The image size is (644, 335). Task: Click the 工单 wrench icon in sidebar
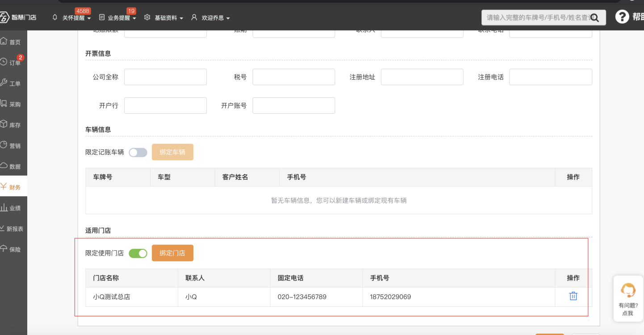(x=4, y=83)
